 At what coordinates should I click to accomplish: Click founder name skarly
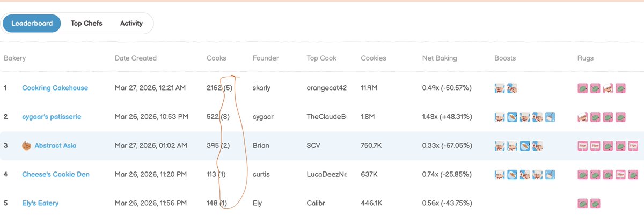(261, 88)
